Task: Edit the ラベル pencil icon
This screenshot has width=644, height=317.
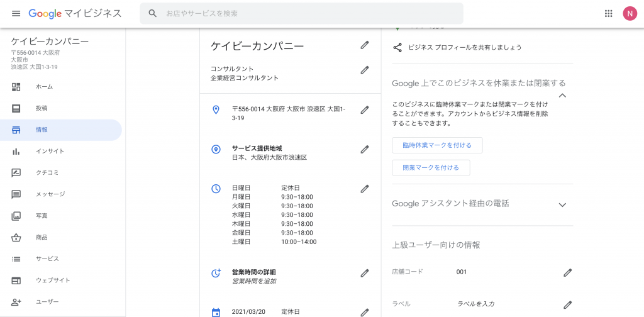Action: (568, 305)
